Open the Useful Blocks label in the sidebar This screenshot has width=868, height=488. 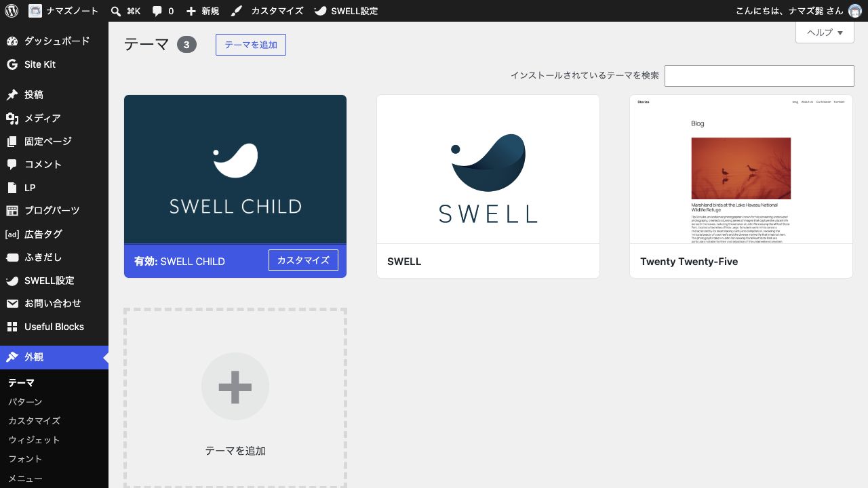[x=54, y=327]
